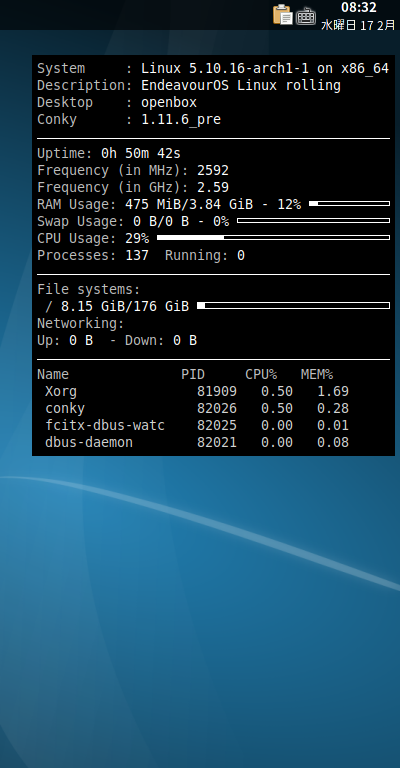Click the Swap Usage bar
The height and width of the screenshot is (768, 400).
313,220
